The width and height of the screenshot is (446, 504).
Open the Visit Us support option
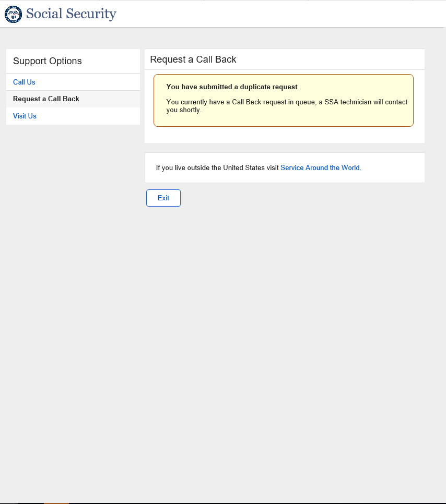click(x=25, y=116)
